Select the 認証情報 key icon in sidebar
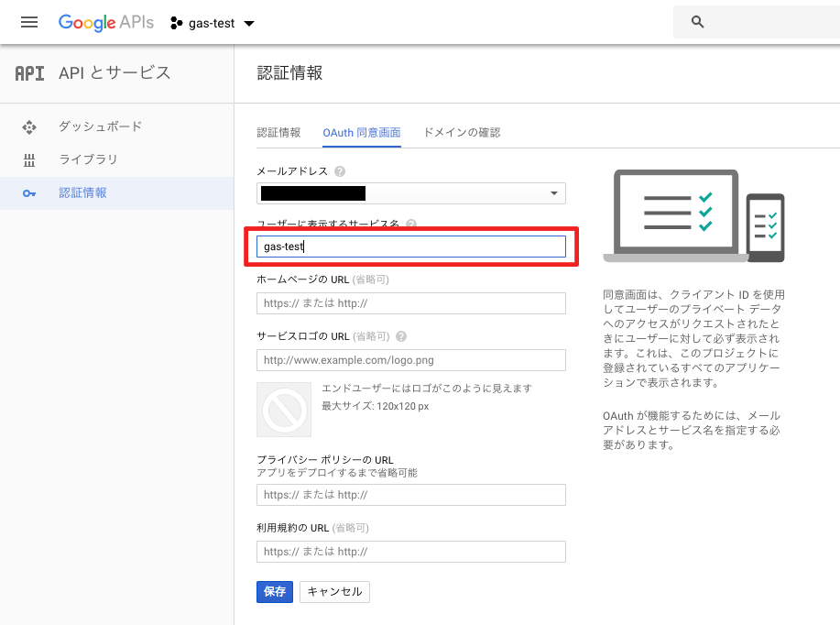 [x=31, y=193]
